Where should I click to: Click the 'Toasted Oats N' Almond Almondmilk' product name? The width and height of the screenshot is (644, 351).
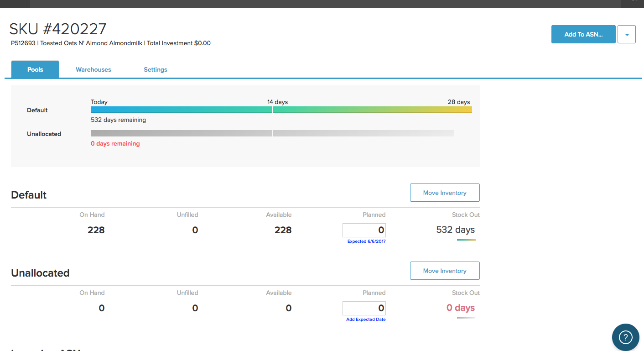[x=91, y=43]
